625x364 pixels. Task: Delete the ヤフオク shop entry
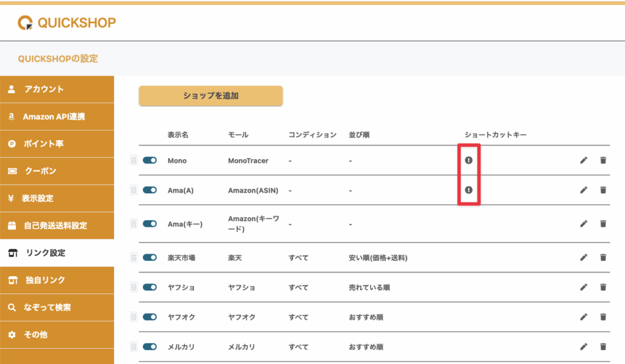603,317
